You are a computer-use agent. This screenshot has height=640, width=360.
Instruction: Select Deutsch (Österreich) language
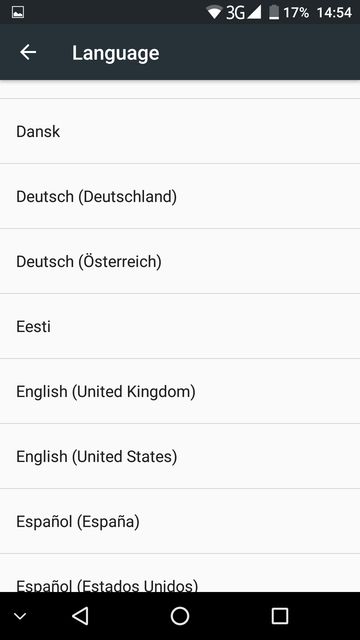pyautogui.click(x=180, y=261)
